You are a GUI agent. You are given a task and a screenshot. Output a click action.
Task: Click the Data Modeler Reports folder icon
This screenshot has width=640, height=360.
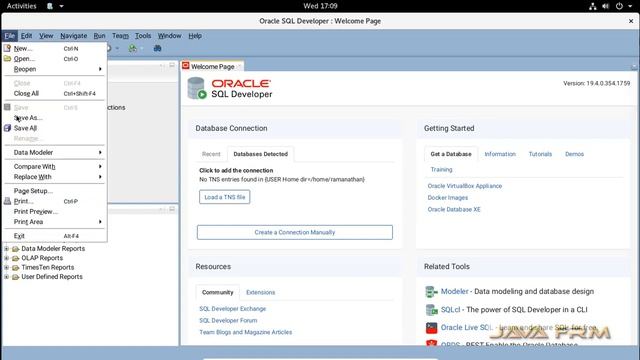pos(16,249)
